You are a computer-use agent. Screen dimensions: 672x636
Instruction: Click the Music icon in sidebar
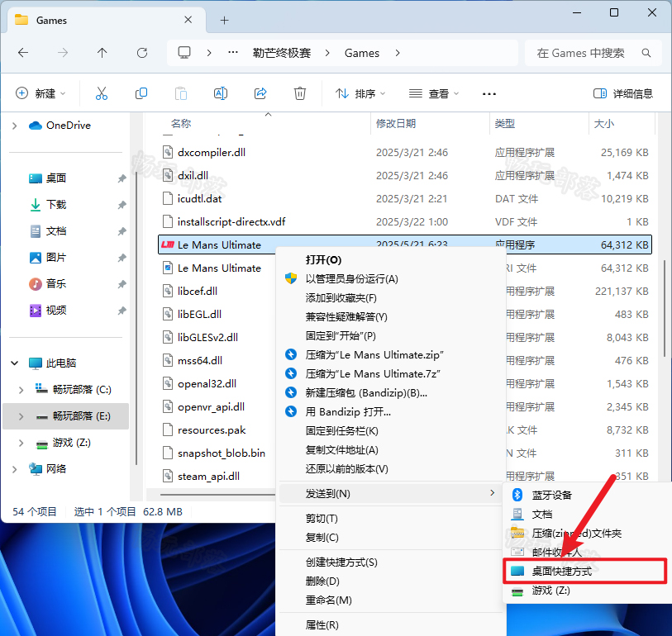(36, 283)
